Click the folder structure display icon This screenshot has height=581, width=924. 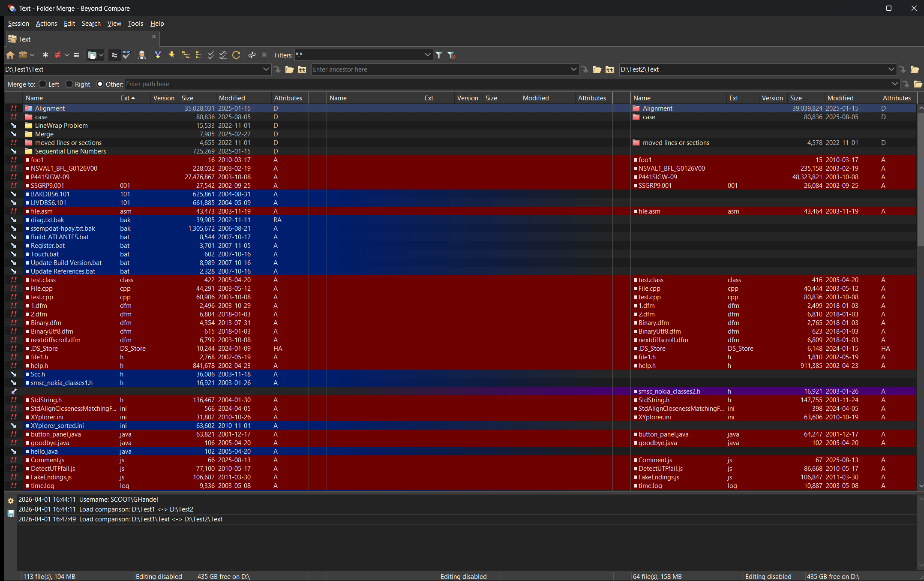pyautogui.click(x=92, y=55)
